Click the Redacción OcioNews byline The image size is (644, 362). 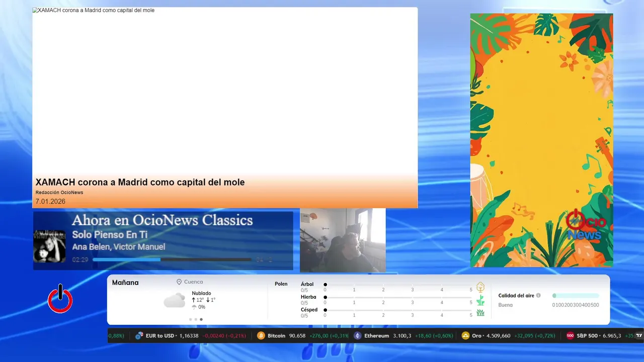tap(59, 193)
